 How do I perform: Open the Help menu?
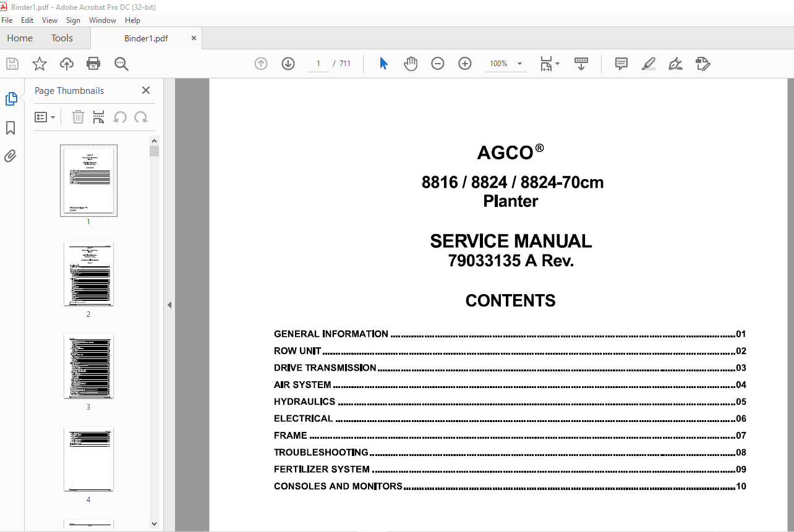(x=132, y=20)
